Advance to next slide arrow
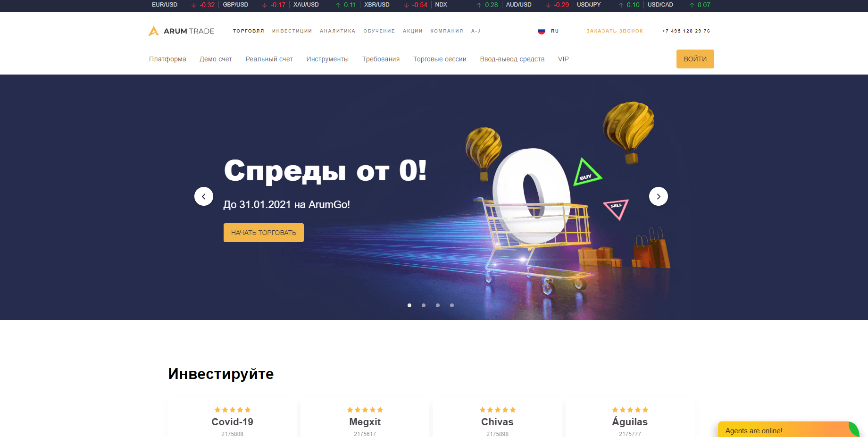Image resolution: width=868 pixels, height=437 pixels. [659, 196]
